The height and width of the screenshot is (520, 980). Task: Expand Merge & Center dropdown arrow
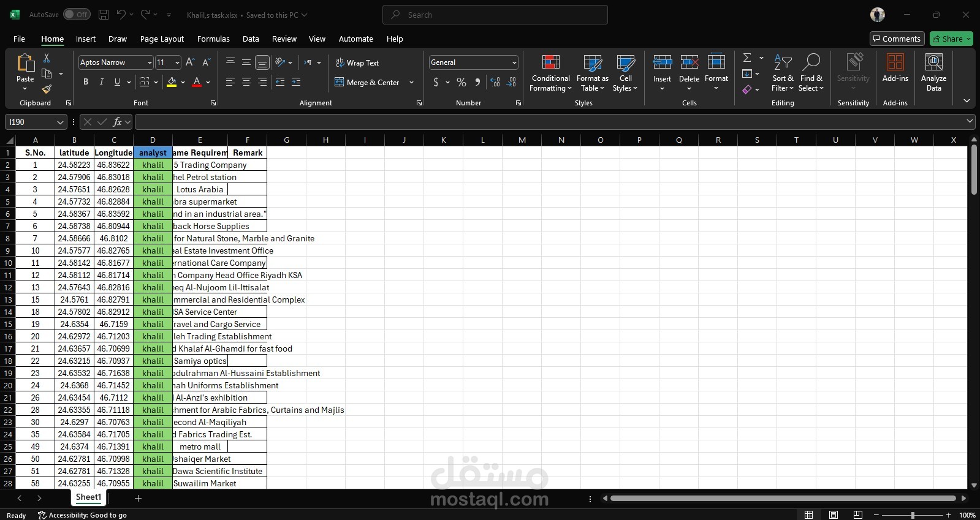tap(411, 82)
